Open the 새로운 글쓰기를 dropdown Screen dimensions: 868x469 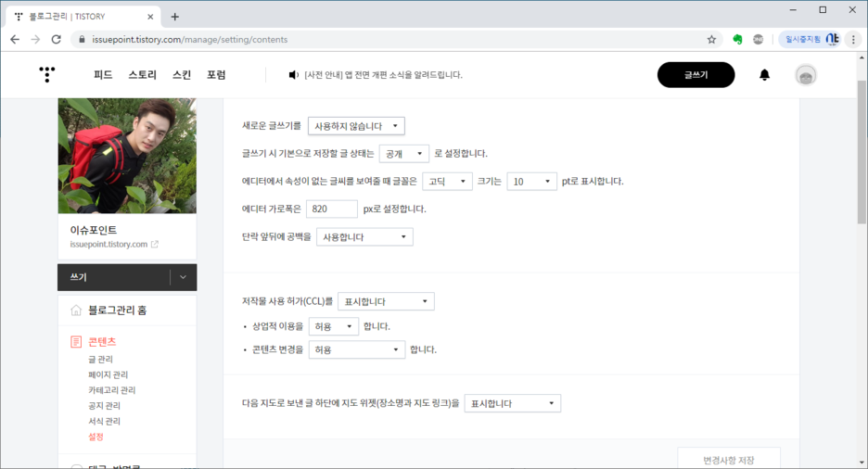(x=356, y=126)
